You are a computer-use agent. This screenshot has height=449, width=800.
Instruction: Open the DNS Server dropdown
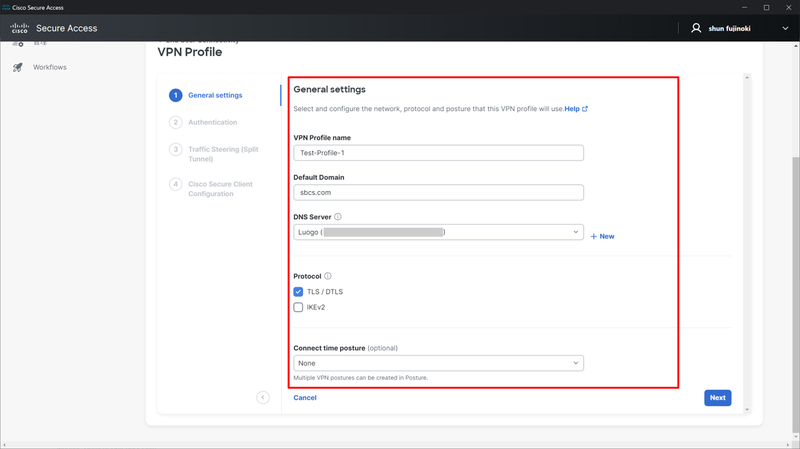[x=438, y=232]
